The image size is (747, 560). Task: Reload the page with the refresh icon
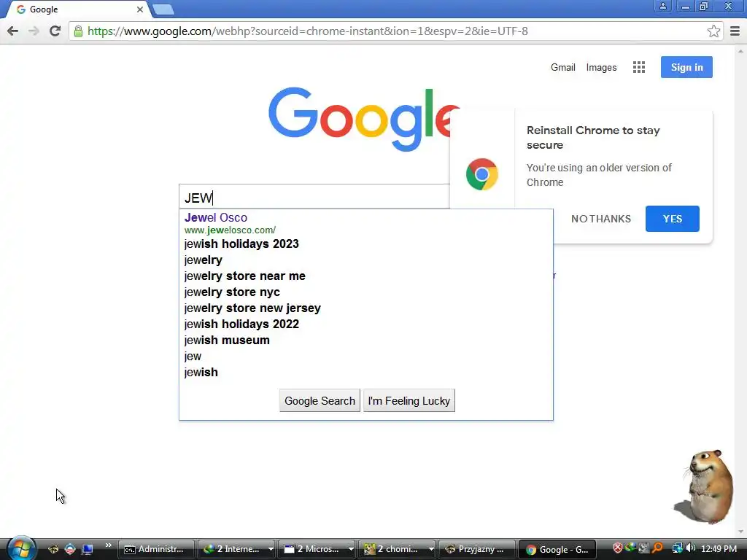pos(55,31)
